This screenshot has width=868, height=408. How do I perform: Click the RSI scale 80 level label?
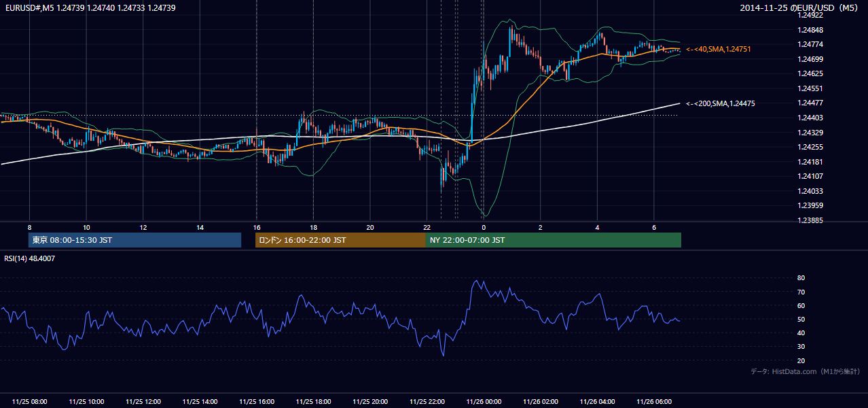(801, 278)
